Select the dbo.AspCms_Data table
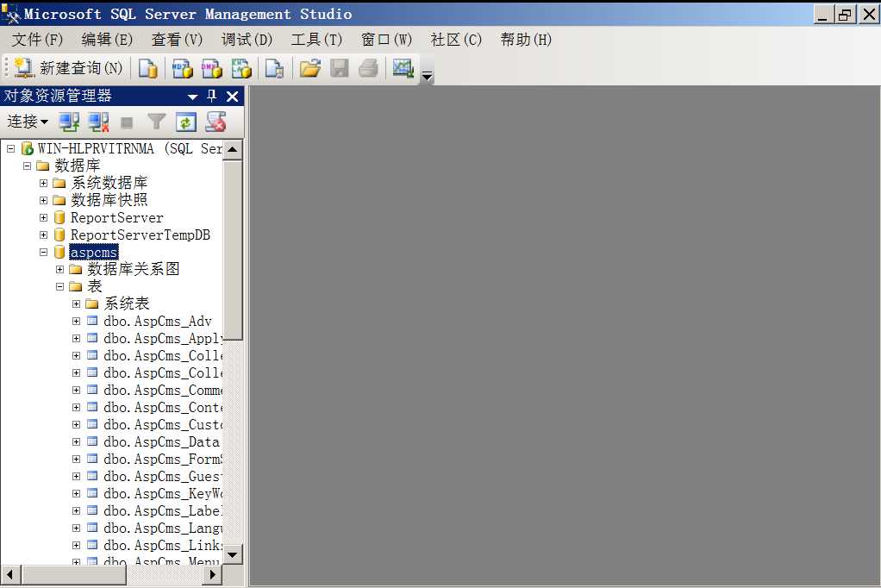The image size is (881, 588). coord(161,441)
